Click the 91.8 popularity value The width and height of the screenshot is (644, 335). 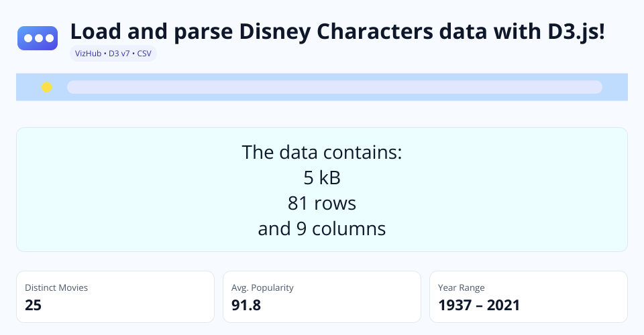tap(246, 306)
